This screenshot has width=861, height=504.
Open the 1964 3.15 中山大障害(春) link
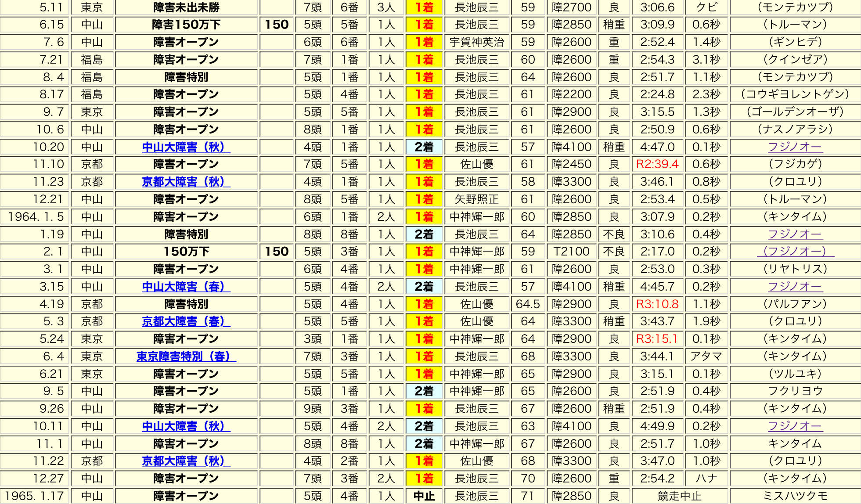[x=186, y=286]
